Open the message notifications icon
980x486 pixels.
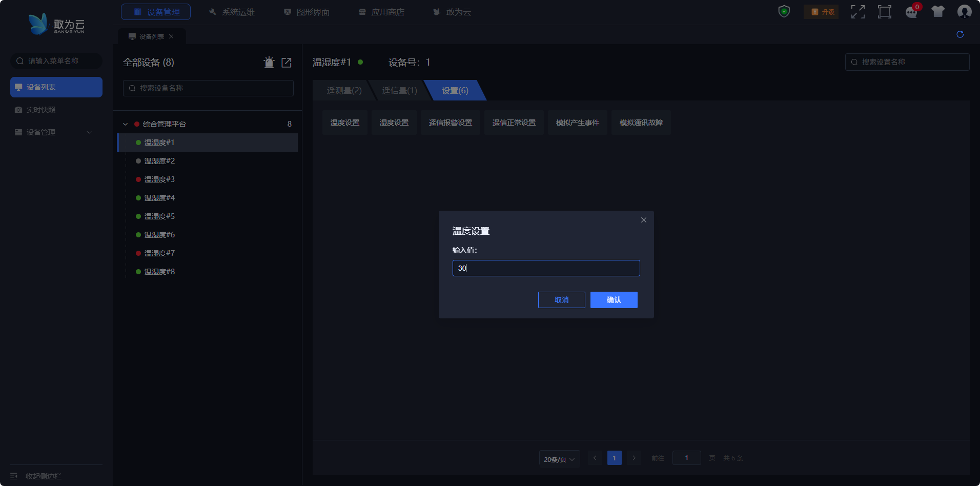(x=911, y=12)
